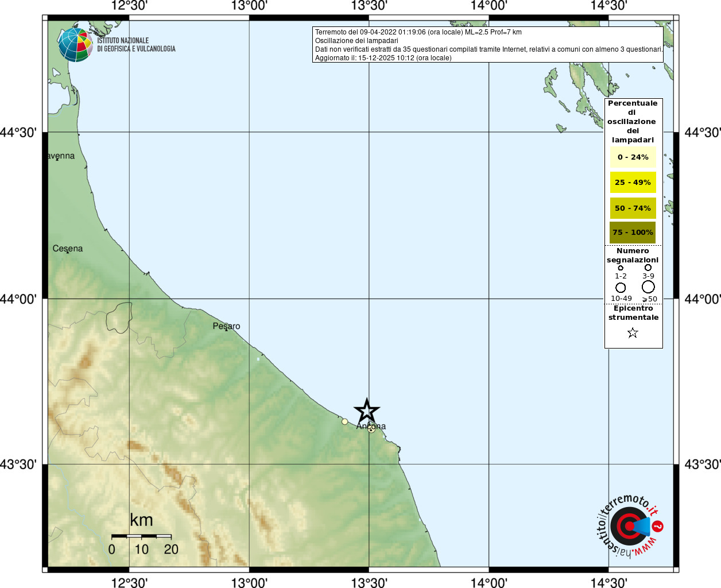This screenshot has height=588, width=721.
Task: Click the report circle west of Ancona
Action: coord(345,421)
